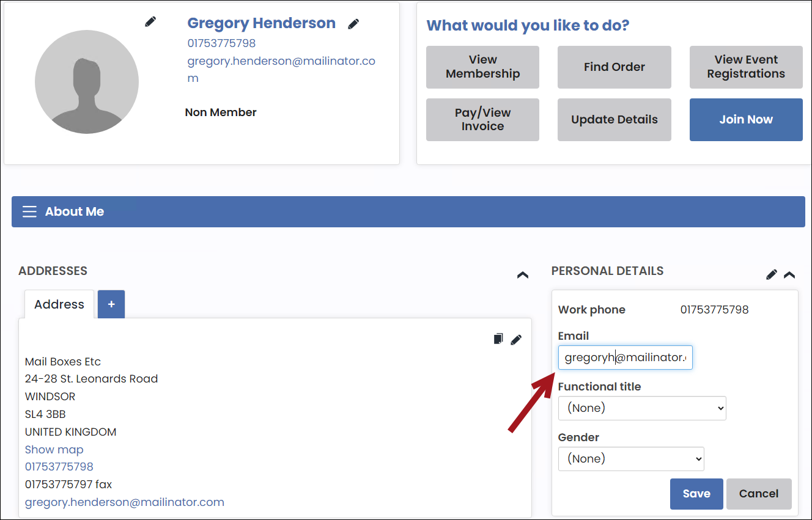Select the Address tab
The width and height of the screenshot is (812, 520).
coord(59,304)
